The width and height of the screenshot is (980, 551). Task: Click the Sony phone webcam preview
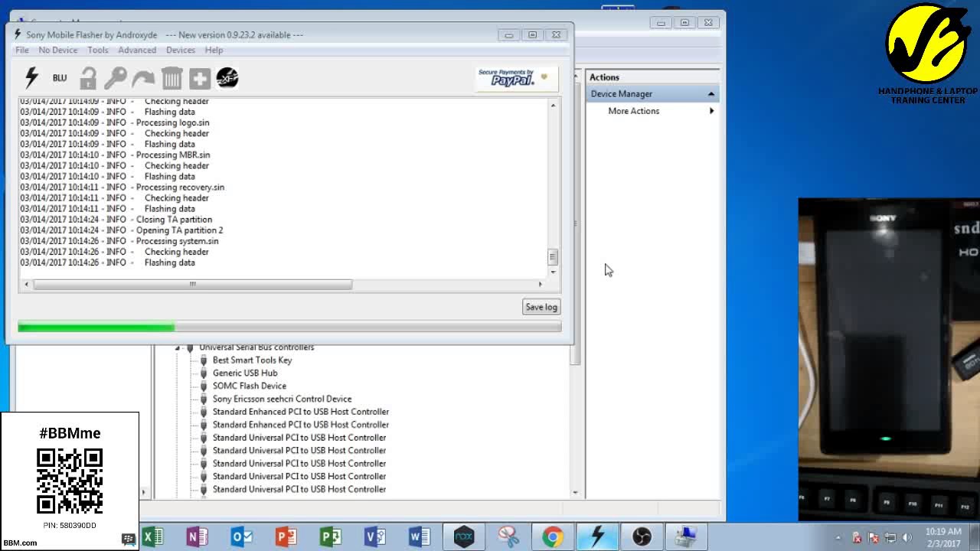[889, 360]
